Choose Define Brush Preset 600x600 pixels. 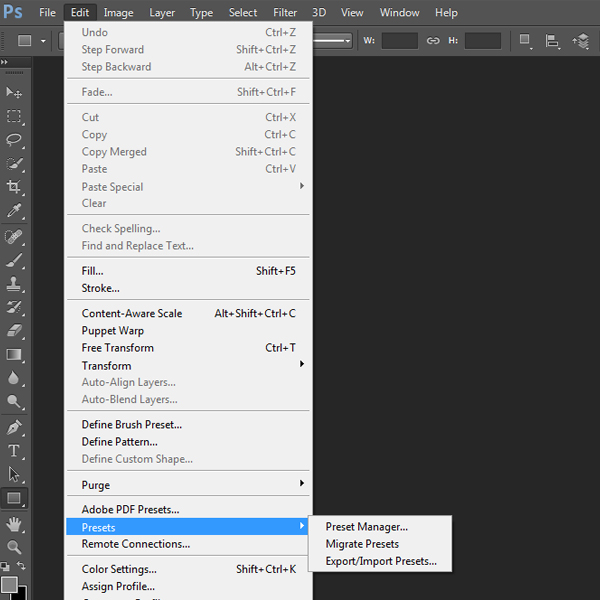tap(188, 424)
